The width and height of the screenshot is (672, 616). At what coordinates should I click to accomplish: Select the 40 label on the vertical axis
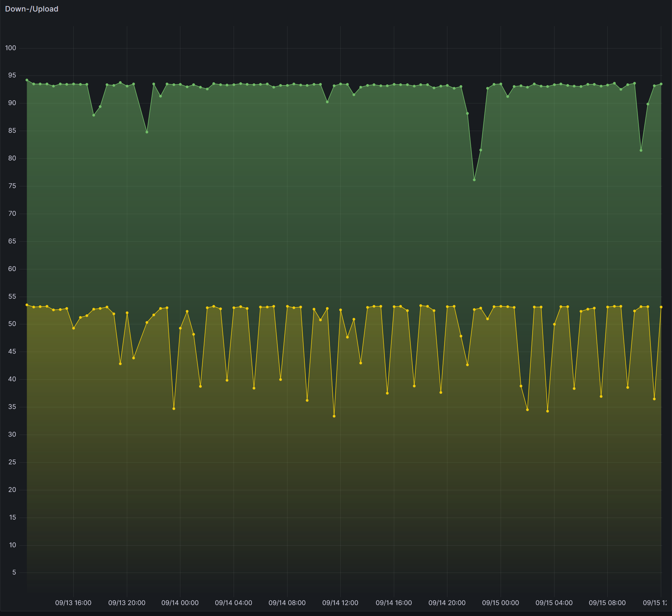12,379
